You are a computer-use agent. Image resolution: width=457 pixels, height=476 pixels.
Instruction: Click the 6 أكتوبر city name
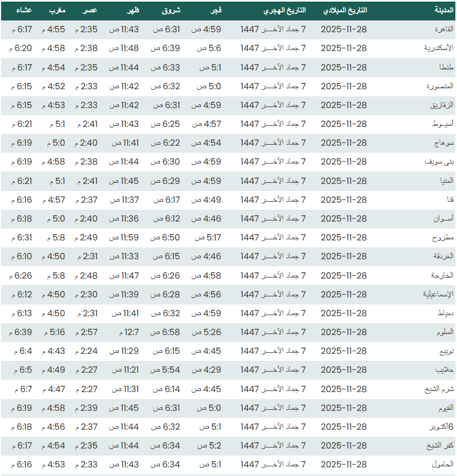pyautogui.click(x=440, y=427)
